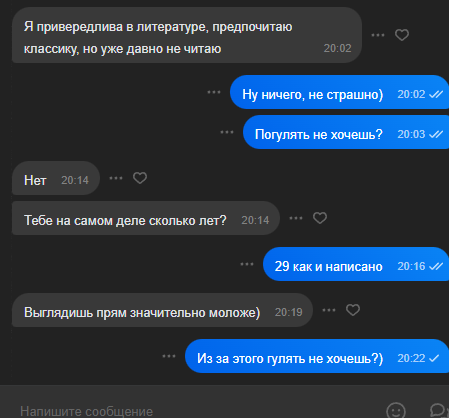Open options for '29 как и написано' message
This screenshot has width=449, height=418.
[247, 264]
